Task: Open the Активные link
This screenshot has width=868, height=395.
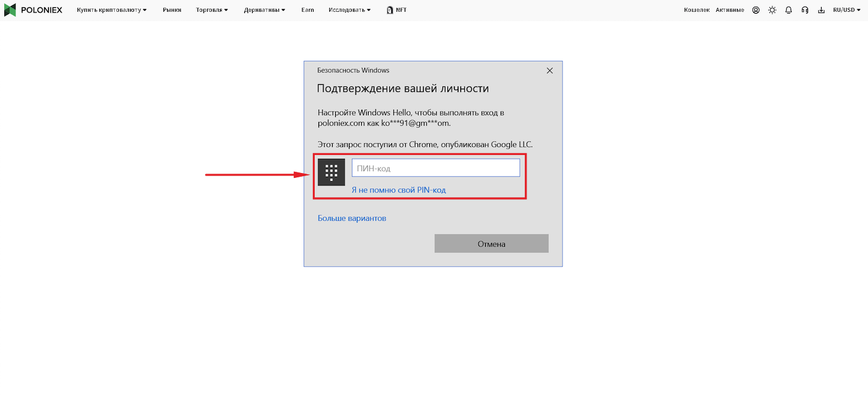Action: [730, 10]
